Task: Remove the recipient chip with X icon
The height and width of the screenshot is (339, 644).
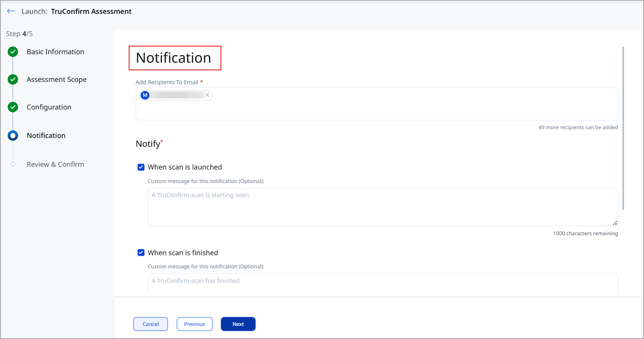Action: point(207,95)
